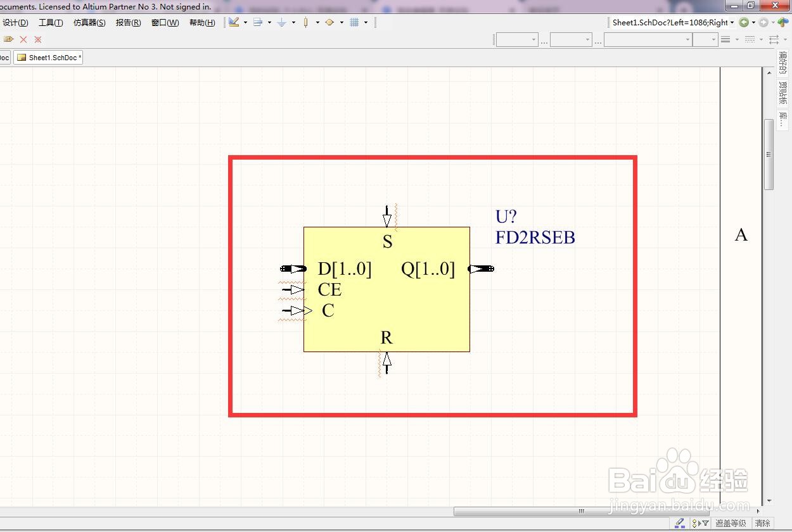Click the place port tag icon
This screenshot has height=532, width=792.
tap(9, 39)
